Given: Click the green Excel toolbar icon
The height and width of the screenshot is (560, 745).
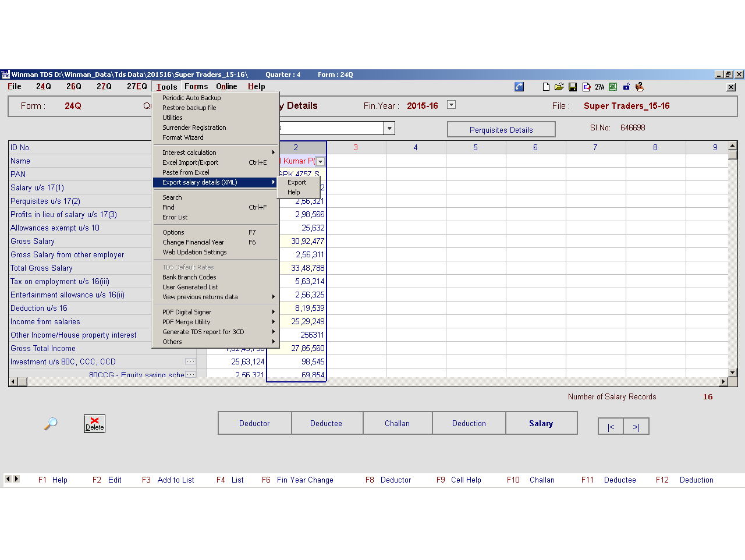Looking at the screenshot, I should pos(613,87).
